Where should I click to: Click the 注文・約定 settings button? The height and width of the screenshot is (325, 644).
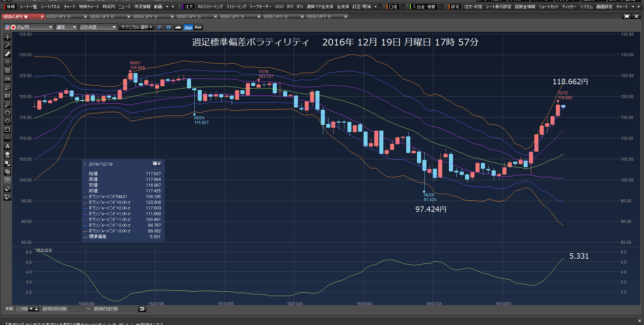click(473, 7)
